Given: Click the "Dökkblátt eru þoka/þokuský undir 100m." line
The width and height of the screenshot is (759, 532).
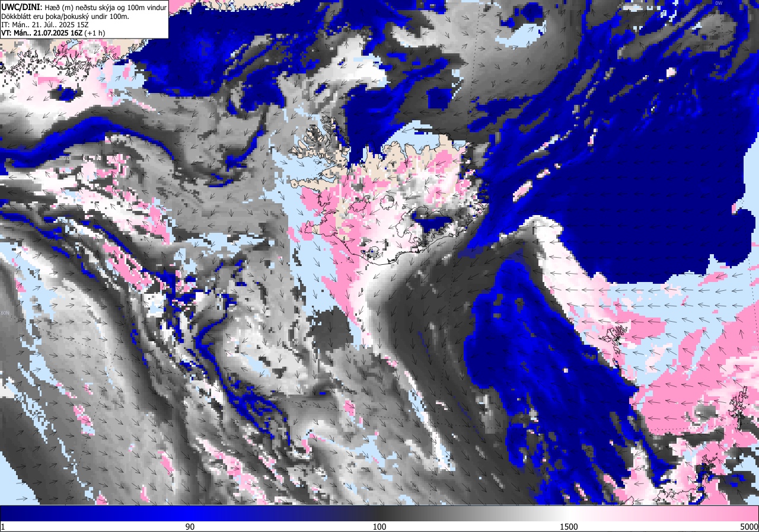Looking at the screenshot, I should [65, 16].
